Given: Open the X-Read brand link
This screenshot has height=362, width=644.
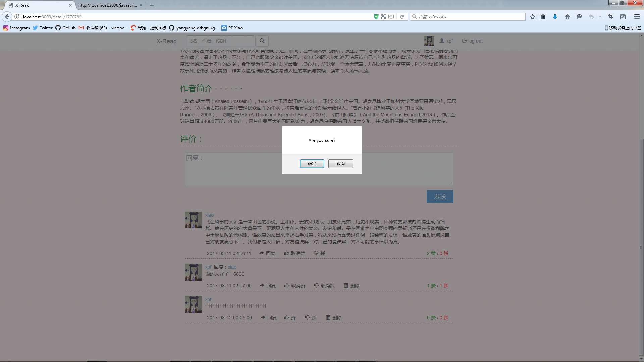Looking at the screenshot, I should pos(167,41).
